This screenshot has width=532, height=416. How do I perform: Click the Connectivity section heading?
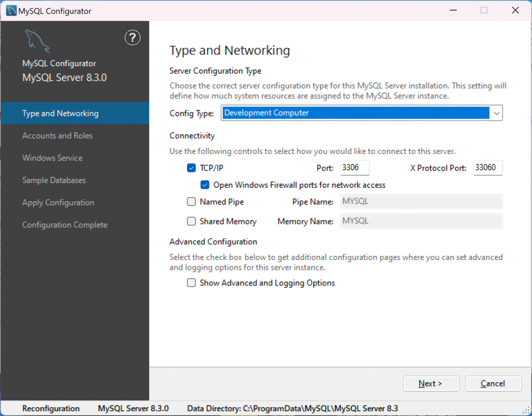(x=192, y=136)
